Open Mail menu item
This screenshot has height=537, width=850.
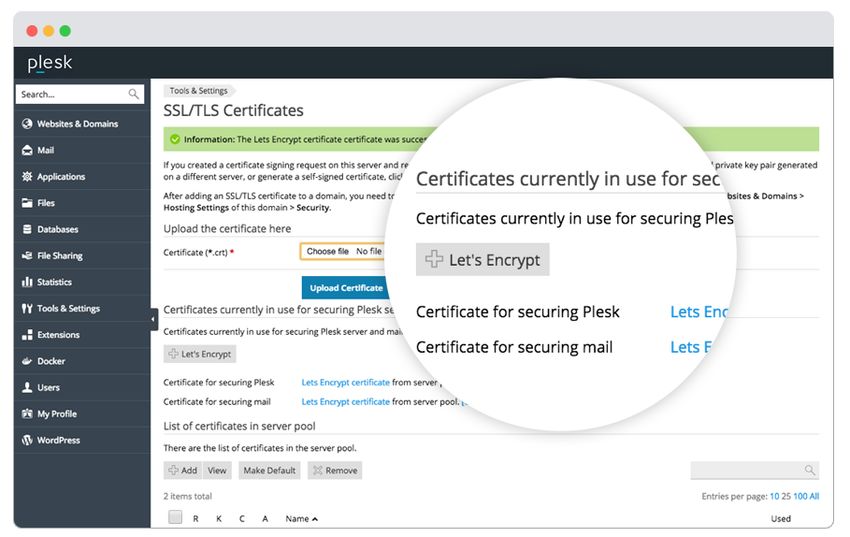point(81,150)
